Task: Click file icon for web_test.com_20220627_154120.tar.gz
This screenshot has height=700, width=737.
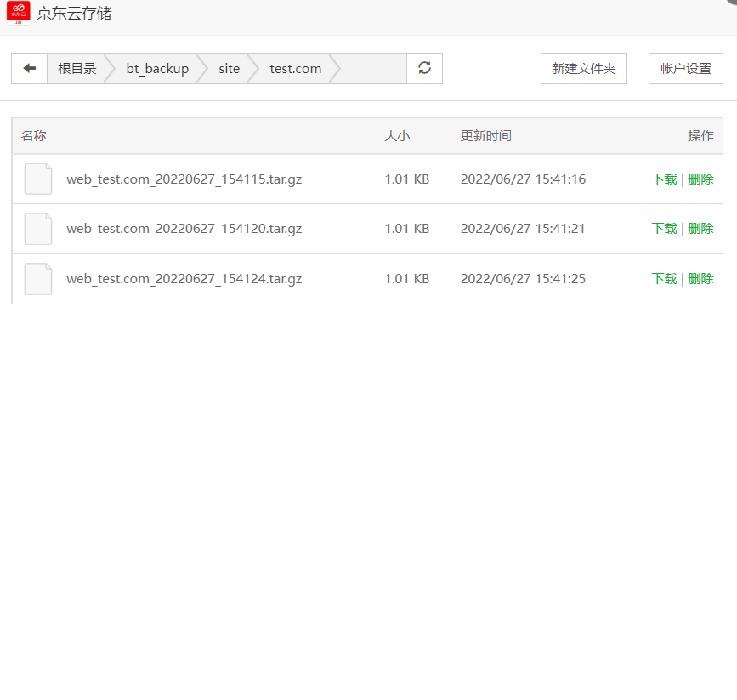Action: pyautogui.click(x=38, y=229)
